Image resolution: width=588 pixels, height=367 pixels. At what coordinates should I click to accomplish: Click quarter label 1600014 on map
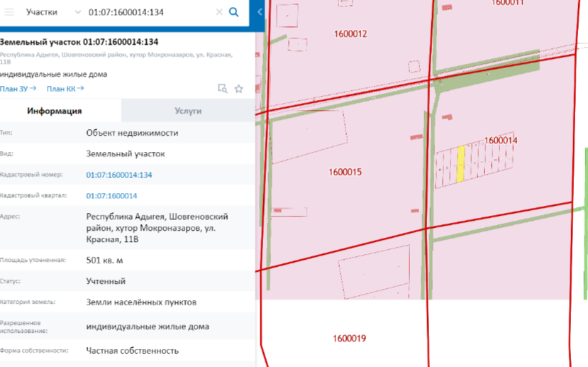point(501,141)
